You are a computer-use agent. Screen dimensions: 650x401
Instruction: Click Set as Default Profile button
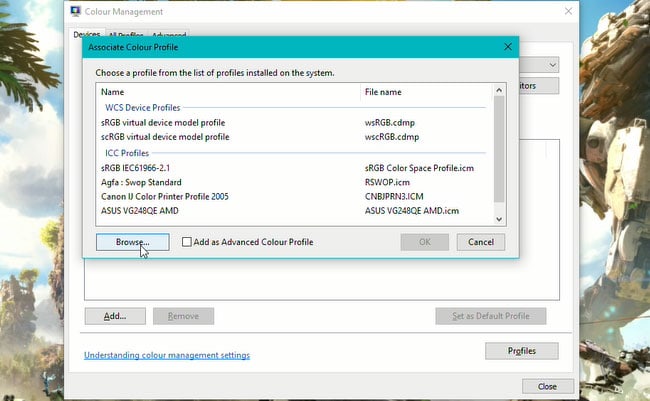(490, 316)
